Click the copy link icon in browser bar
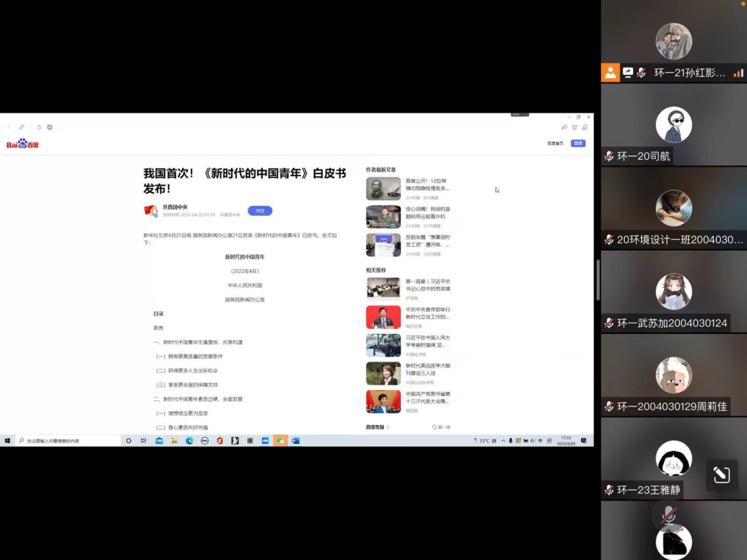The width and height of the screenshot is (747, 560). coord(21,127)
